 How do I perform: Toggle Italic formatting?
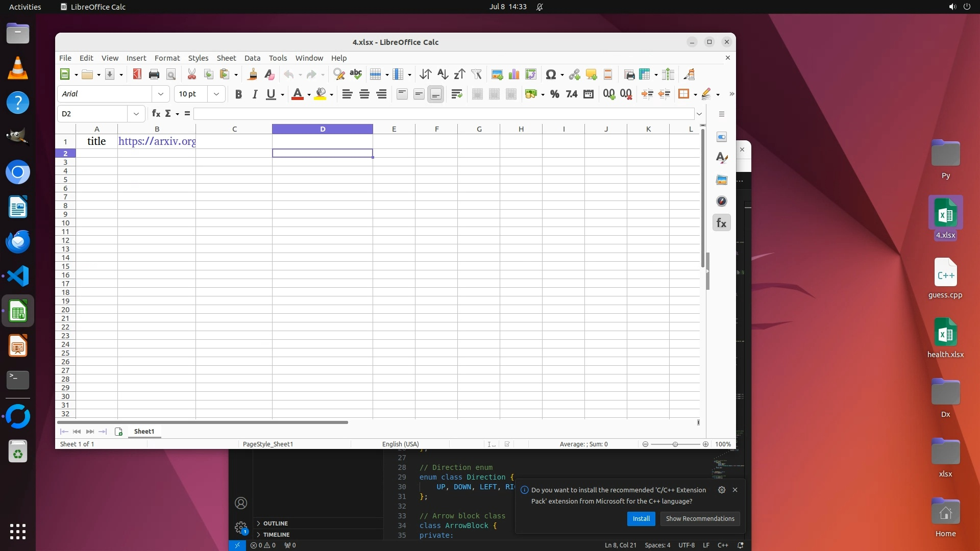255,94
